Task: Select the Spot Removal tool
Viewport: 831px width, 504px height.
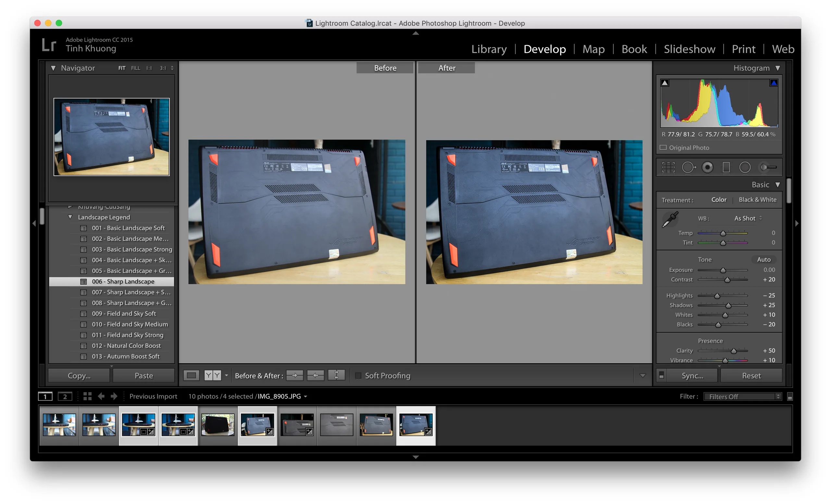Action: pos(688,167)
